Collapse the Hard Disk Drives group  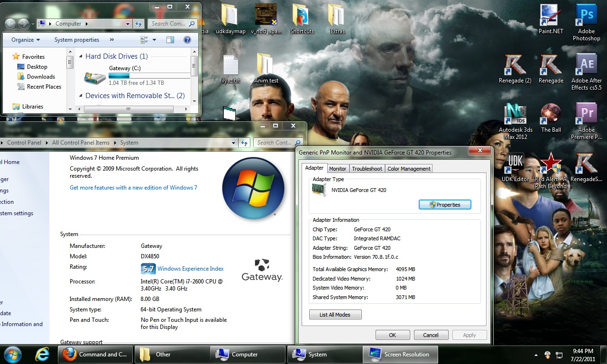pos(80,56)
